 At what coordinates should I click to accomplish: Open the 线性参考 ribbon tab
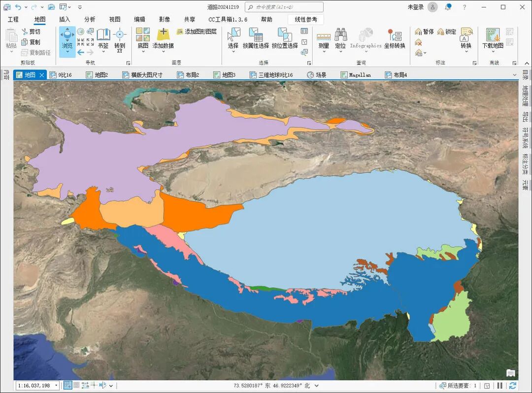(306, 19)
